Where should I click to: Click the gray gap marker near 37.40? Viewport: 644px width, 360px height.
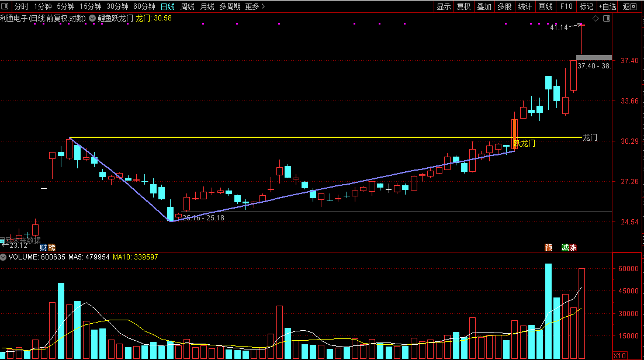(594, 57)
